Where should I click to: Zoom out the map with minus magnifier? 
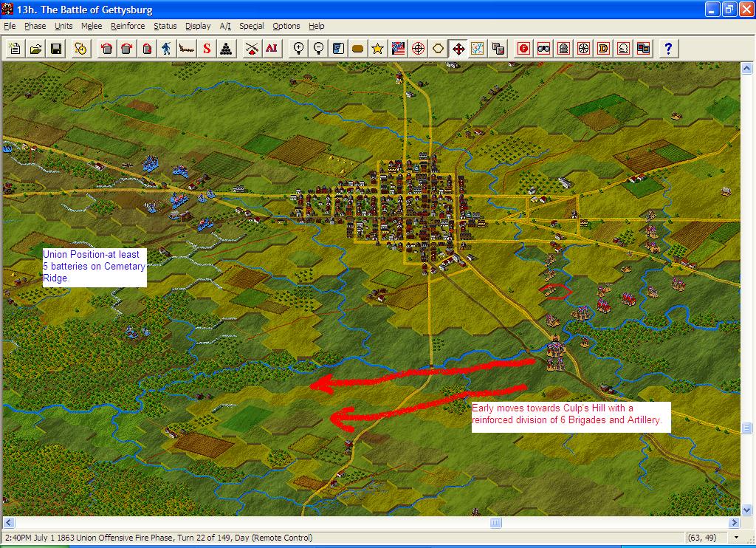pos(318,48)
